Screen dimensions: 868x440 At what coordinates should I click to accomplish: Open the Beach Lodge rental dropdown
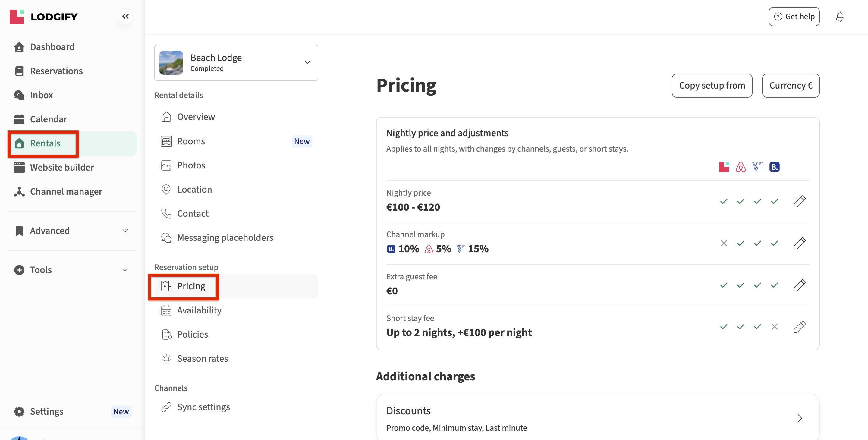(x=236, y=63)
